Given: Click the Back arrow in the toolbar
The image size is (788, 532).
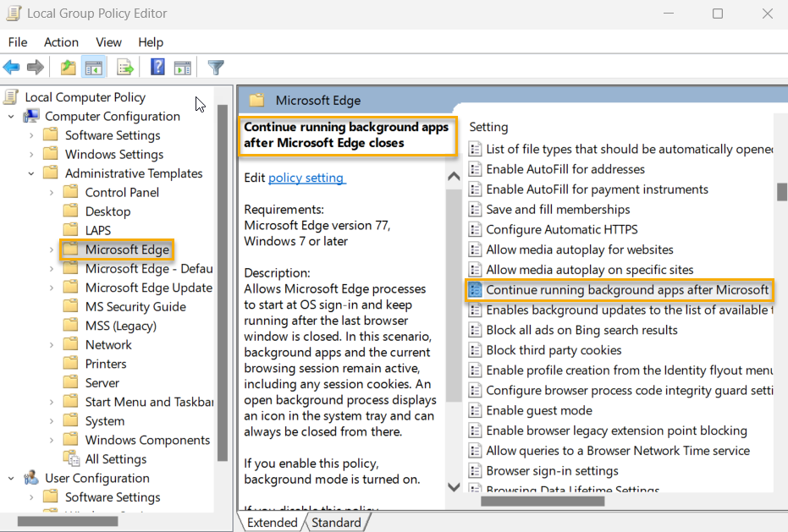Looking at the screenshot, I should [12, 68].
